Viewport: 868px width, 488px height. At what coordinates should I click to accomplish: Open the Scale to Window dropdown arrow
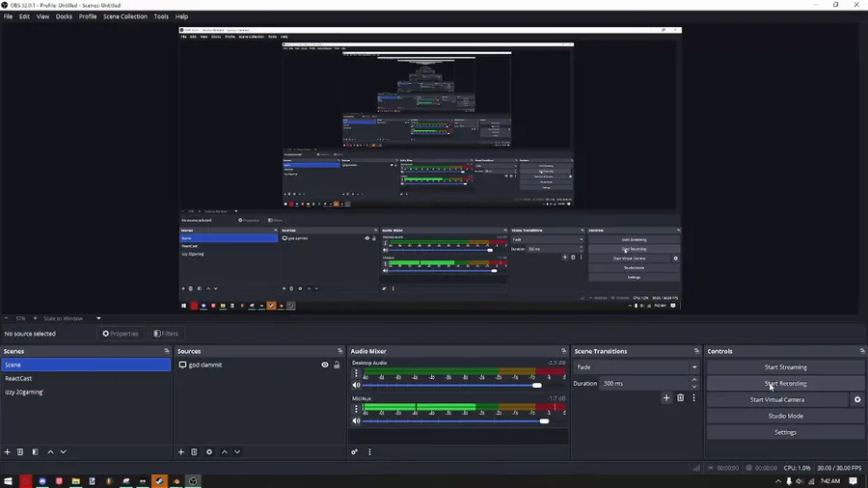(98, 318)
